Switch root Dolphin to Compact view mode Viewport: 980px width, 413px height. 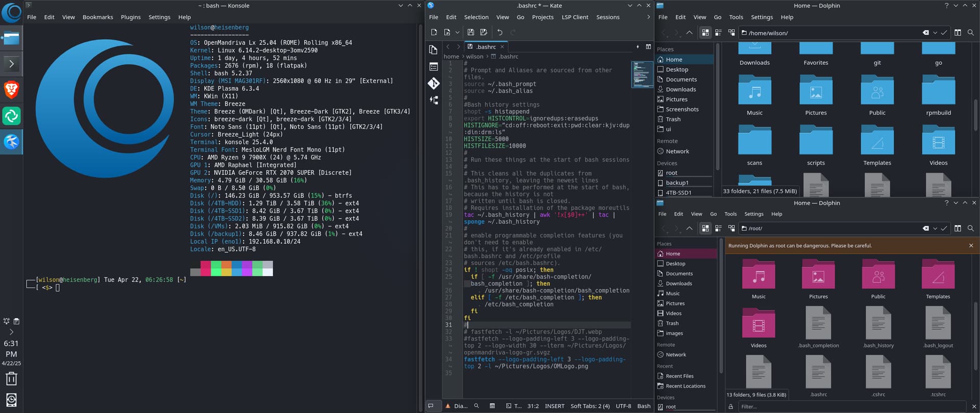click(718, 228)
